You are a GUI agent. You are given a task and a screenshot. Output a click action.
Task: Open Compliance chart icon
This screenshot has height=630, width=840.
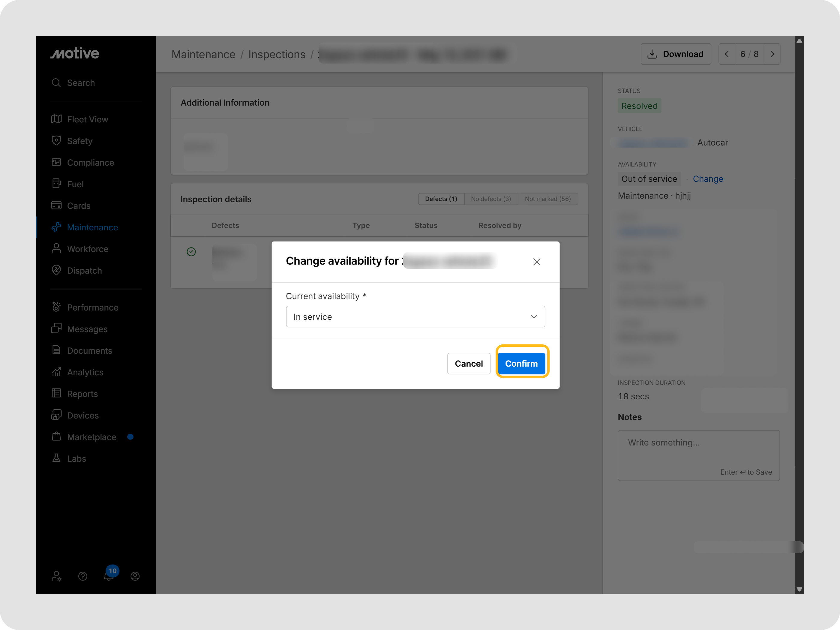coord(56,163)
